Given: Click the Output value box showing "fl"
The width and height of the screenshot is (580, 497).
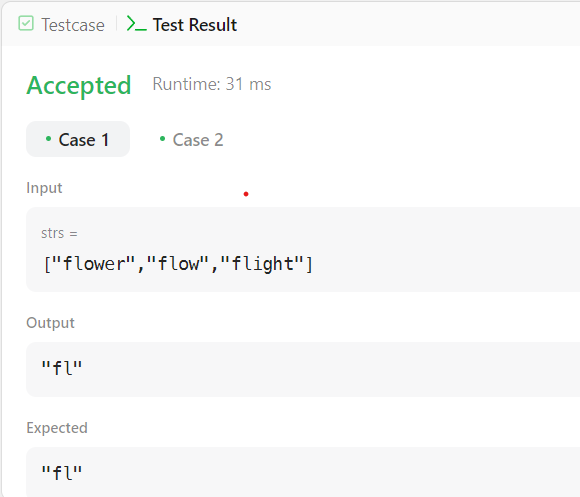Looking at the screenshot, I should (303, 369).
